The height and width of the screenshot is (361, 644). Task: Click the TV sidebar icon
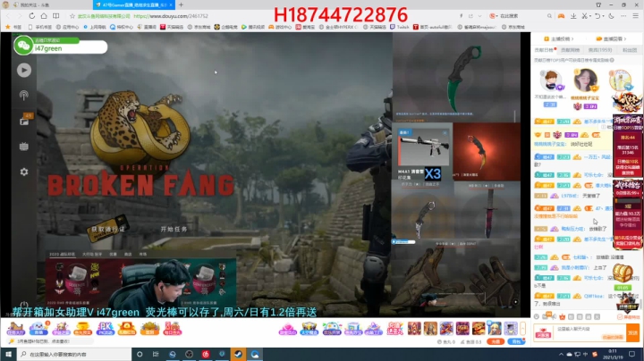click(x=24, y=147)
